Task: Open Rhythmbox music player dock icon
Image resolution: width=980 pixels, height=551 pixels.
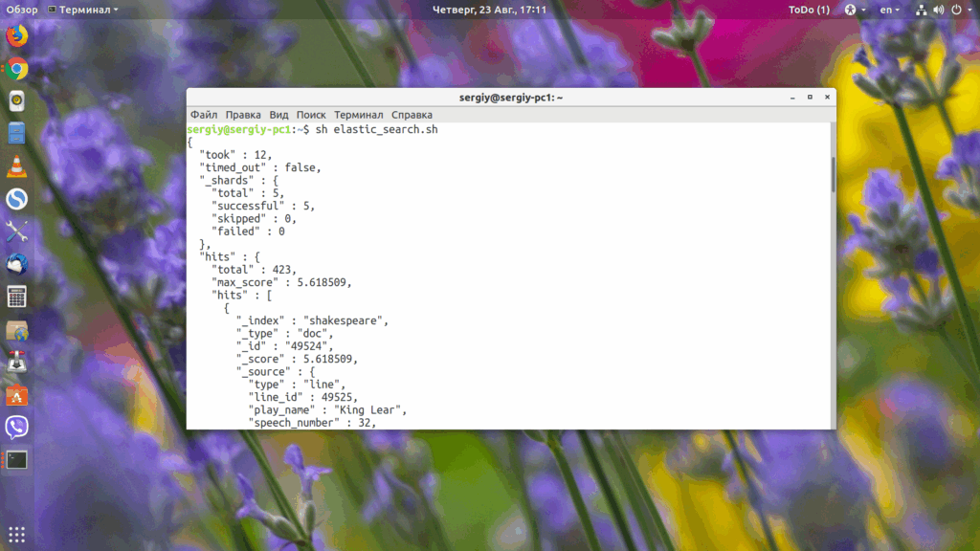Action: pos(17,101)
